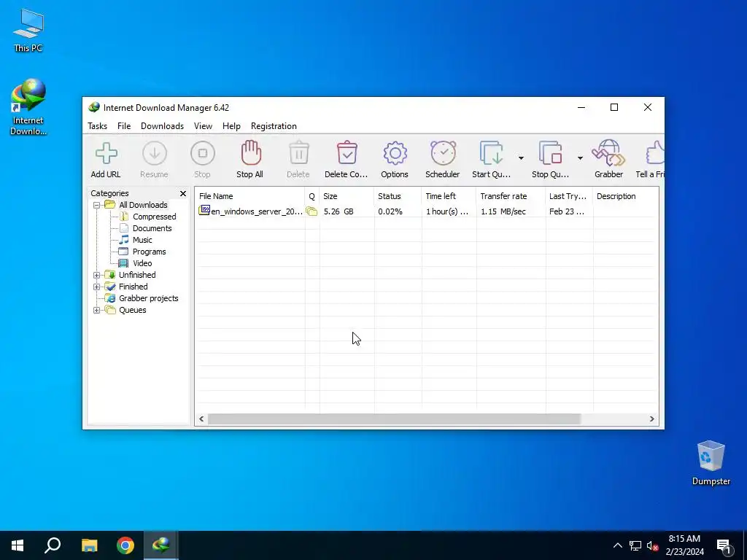Click the Delete Completed toolbar icon

click(x=347, y=153)
